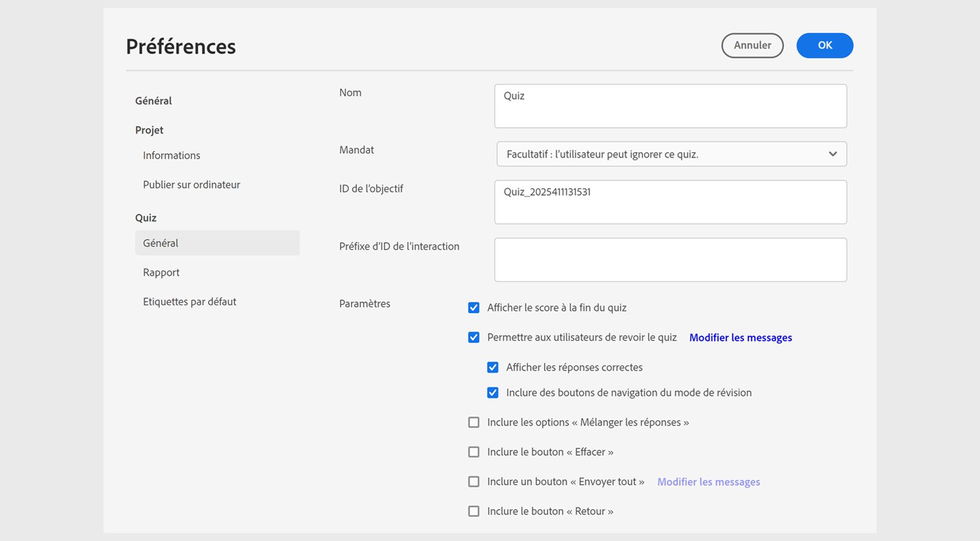Check Inclure le bouton Retour
This screenshot has width=980, height=541.
(473, 512)
